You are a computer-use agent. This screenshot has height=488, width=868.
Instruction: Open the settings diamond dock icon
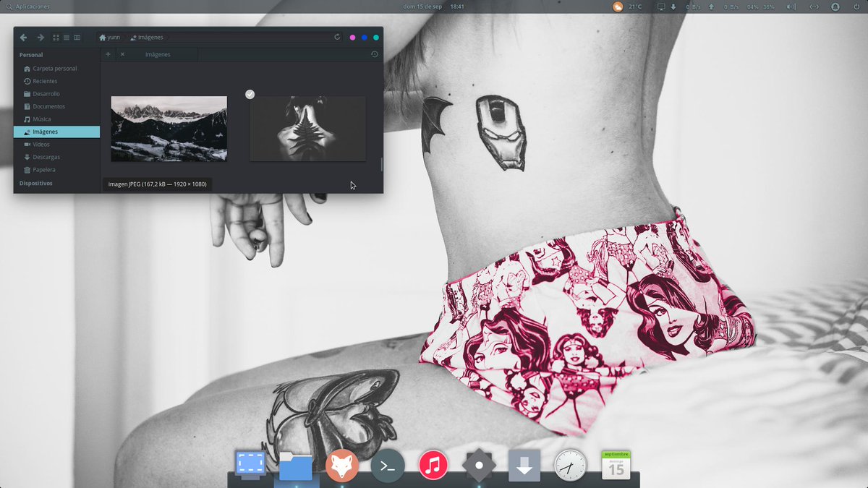[x=479, y=466]
